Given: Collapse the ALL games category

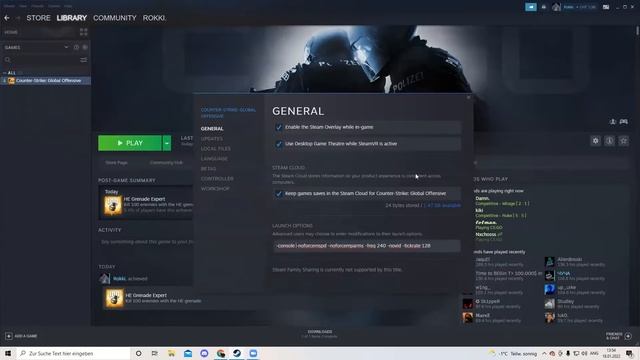Looking at the screenshot, I should click(x=5, y=73).
